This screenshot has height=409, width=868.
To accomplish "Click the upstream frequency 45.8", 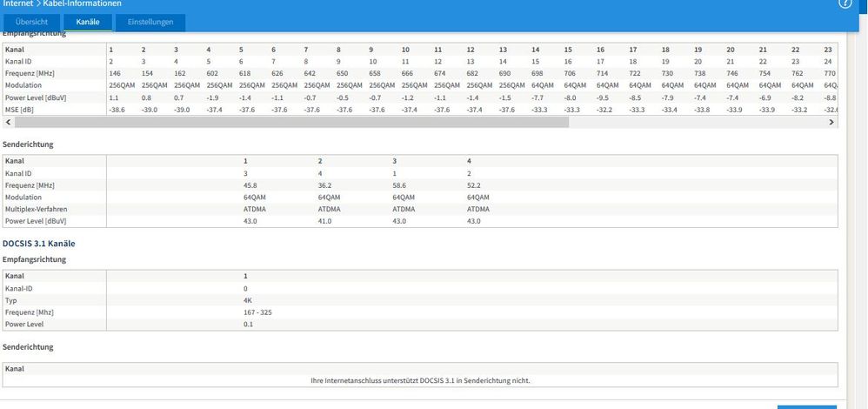I will (x=250, y=185).
